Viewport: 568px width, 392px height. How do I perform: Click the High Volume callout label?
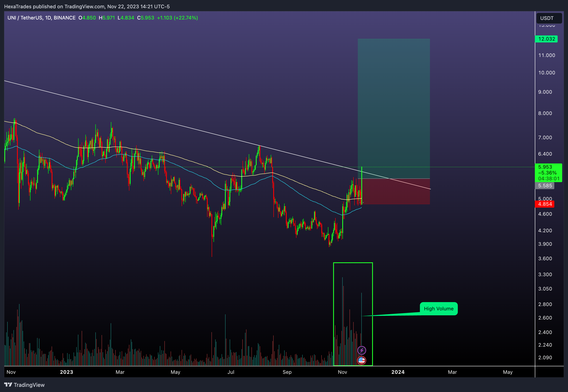pos(438,309)
